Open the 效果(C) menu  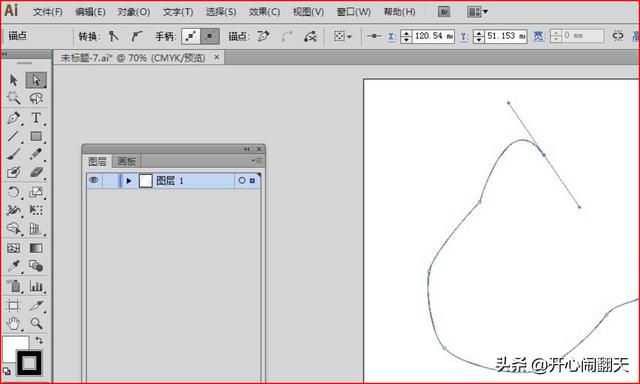pyautogui.click(x=264, y=12)
